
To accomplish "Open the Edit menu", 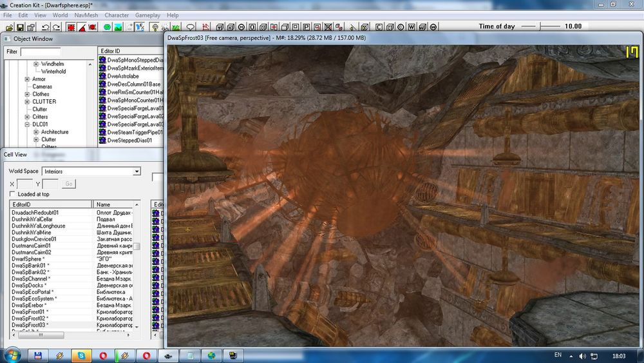I will [x=23, y=15].
